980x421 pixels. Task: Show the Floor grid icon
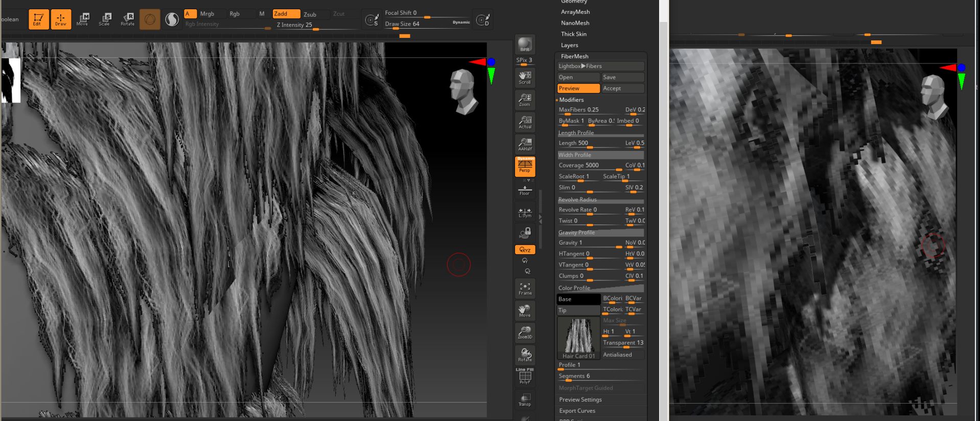coord(525,190)
